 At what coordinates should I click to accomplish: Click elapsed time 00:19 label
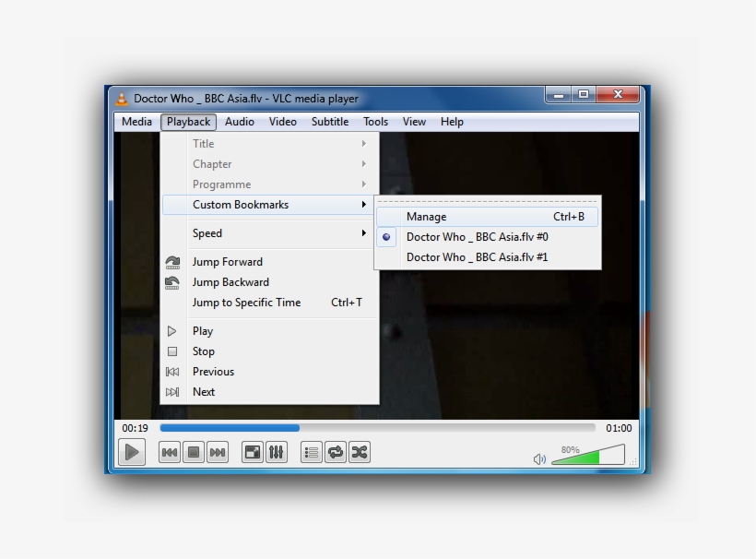(135, 428)
